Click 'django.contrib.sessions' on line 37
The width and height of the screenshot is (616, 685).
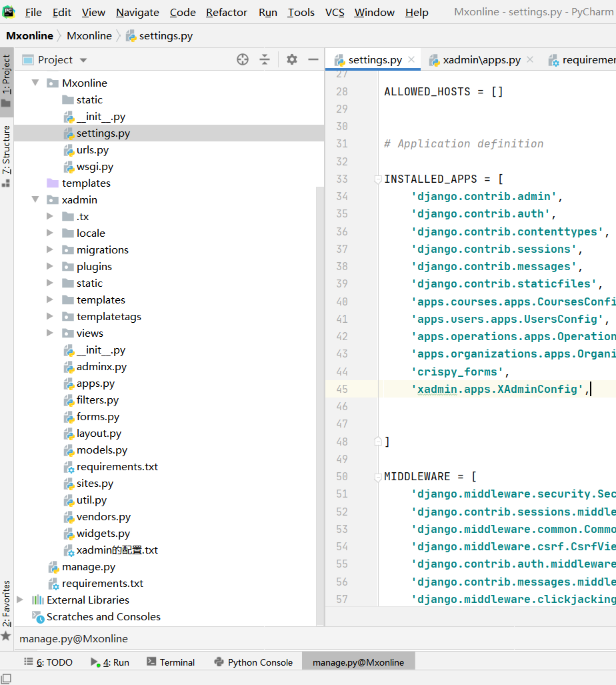(x=494, y=249)
